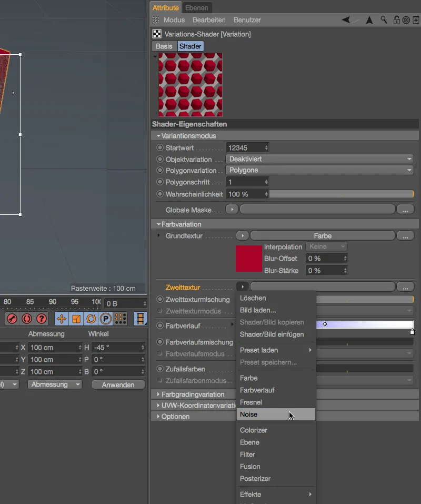Image resolution: width=421 pixels, height=504 pixels.
Task: Click the Anwenden button
Action: (x=118, y=385)
